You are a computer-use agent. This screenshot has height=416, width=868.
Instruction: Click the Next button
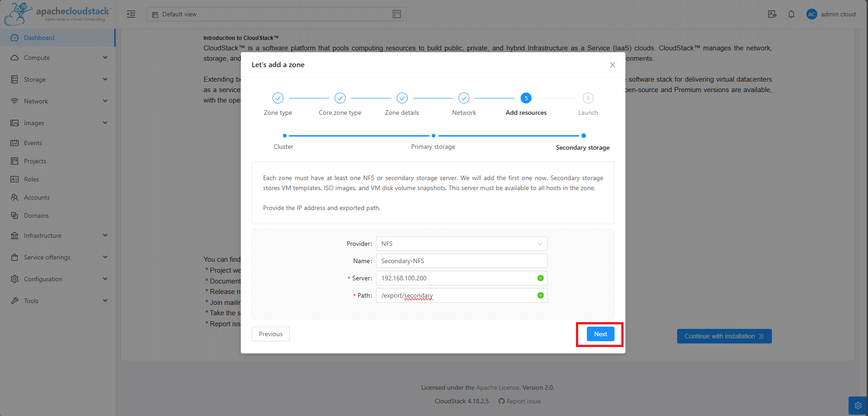click(600, 334)
